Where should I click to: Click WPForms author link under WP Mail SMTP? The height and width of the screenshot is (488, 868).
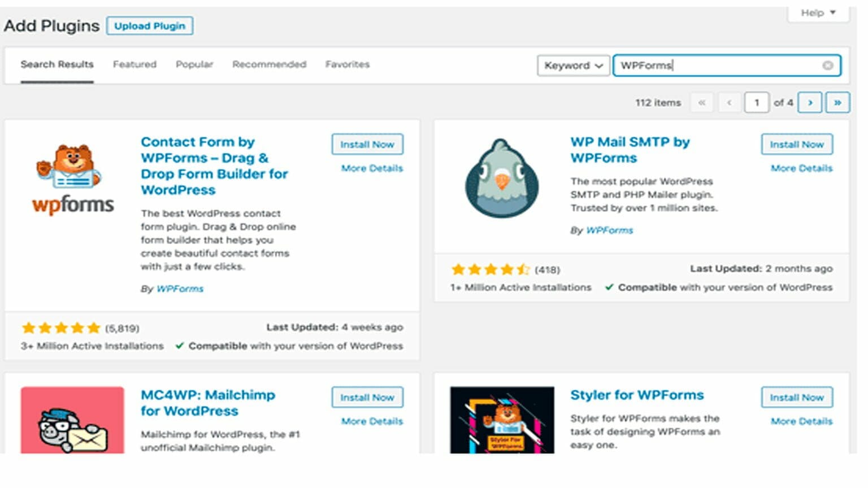click(609, 230)
